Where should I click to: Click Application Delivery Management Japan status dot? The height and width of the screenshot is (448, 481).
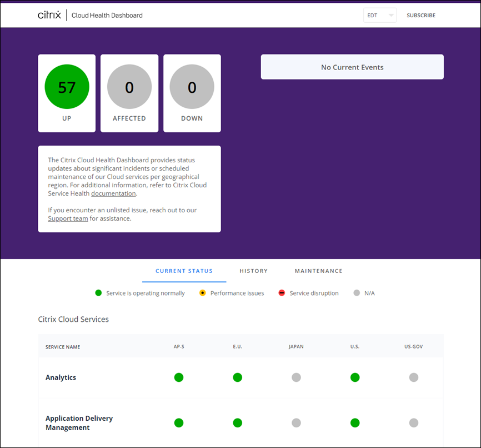[x=297, y=423]
